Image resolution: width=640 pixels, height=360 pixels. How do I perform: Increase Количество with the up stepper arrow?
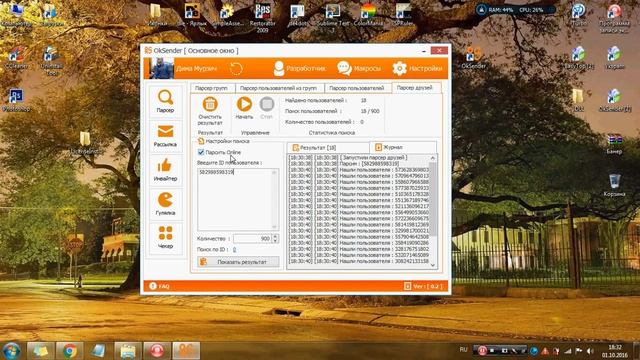275,236
